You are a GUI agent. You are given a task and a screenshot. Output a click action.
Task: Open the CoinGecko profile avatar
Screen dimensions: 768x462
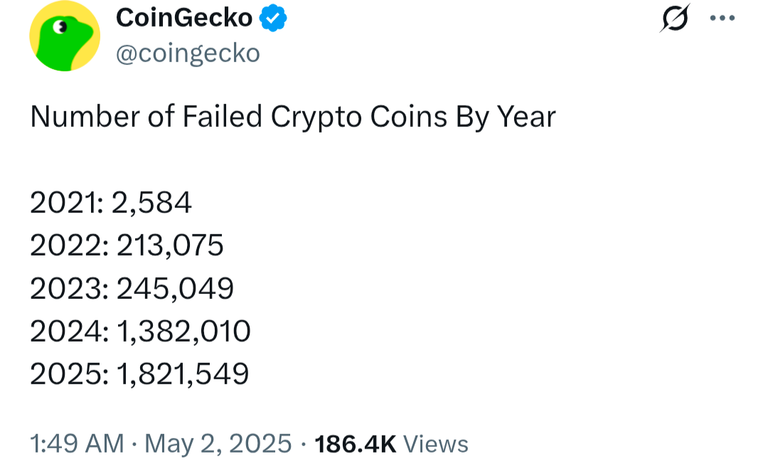(65, 36)
